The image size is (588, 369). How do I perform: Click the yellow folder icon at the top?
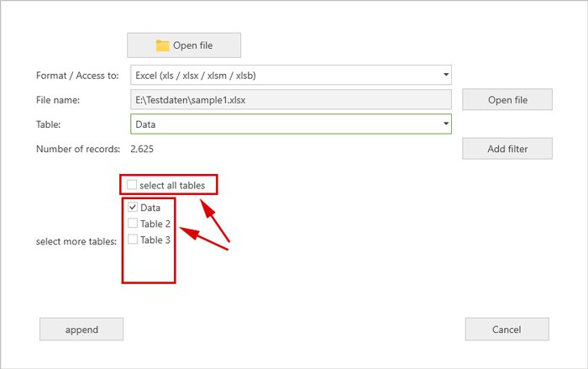[162, 45]
